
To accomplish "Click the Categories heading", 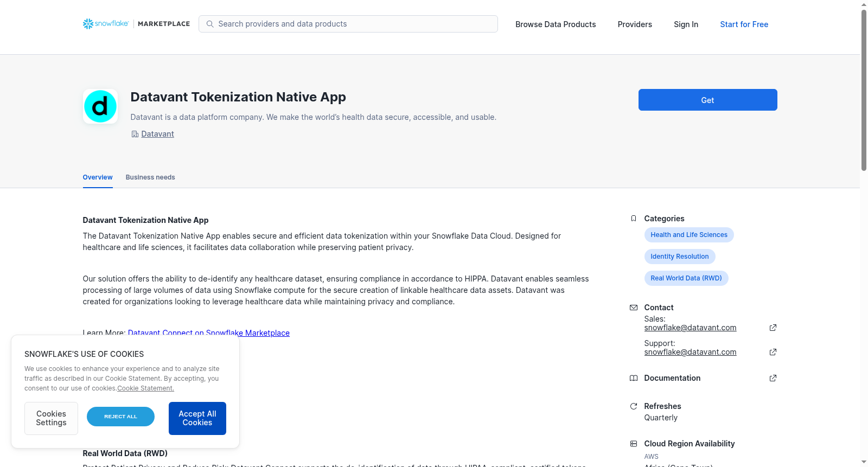I will coord(664,219).
